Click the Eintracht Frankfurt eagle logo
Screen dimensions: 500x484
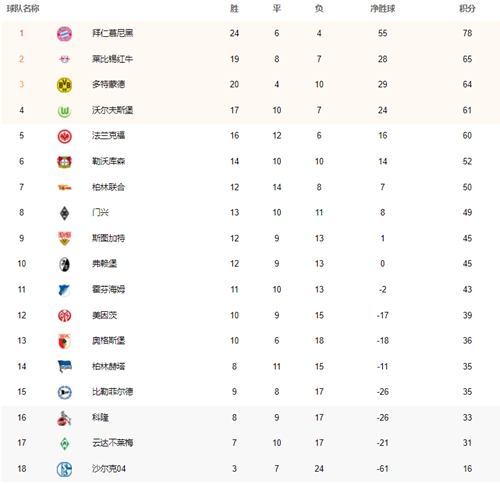[64, 136]
